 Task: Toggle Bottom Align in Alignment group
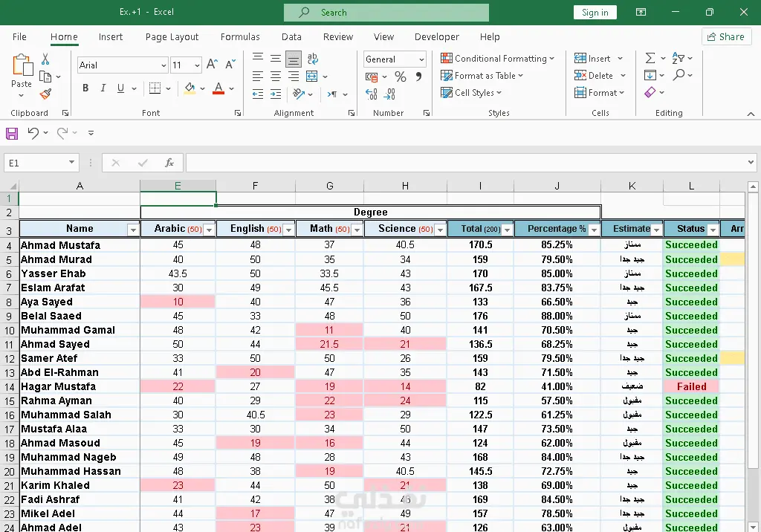294,59
